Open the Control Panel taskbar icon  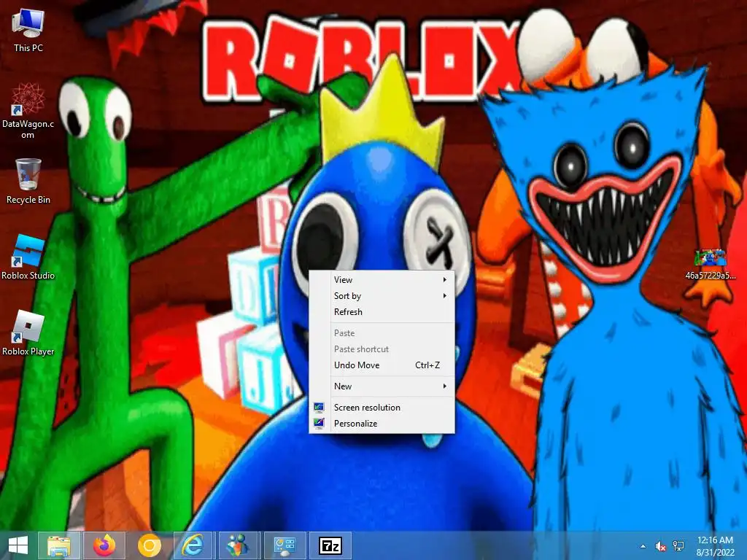tap(285, 545)
